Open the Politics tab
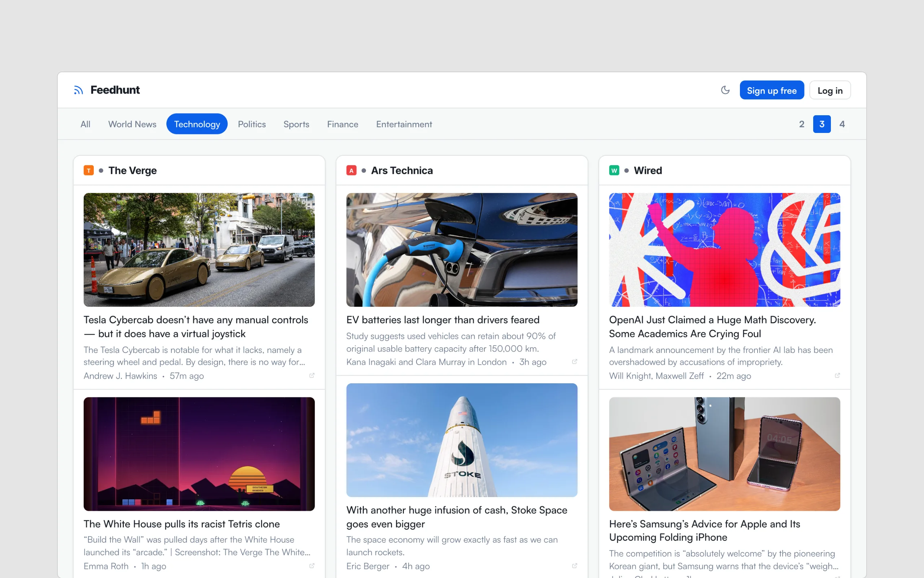This screenshot has width=924, height=578. tap(252, 124)
